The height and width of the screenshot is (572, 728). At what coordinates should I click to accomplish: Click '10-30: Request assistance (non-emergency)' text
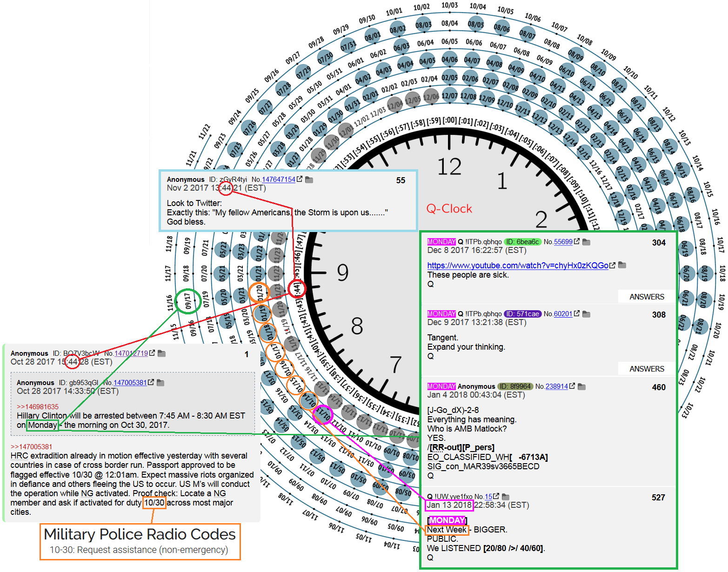[x=139, y=550]
